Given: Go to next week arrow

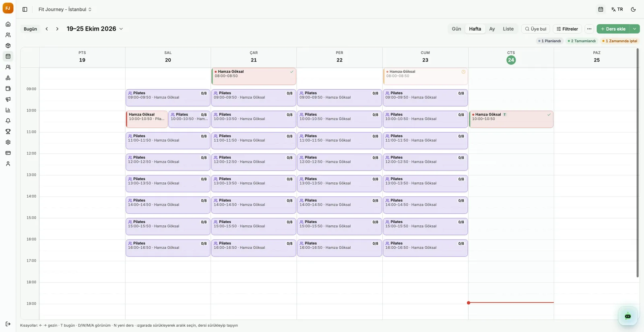Looking at the screenshot, I should (x=57, y=29).
